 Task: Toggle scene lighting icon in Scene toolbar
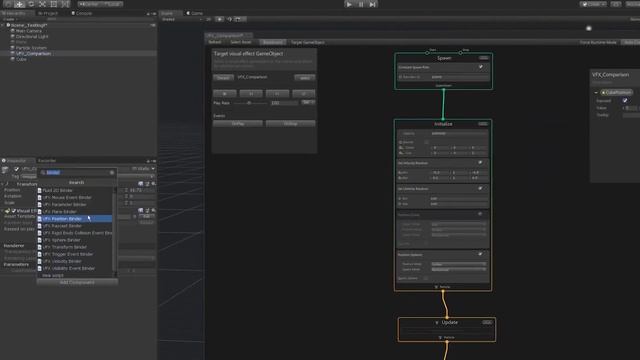(220, 19)
